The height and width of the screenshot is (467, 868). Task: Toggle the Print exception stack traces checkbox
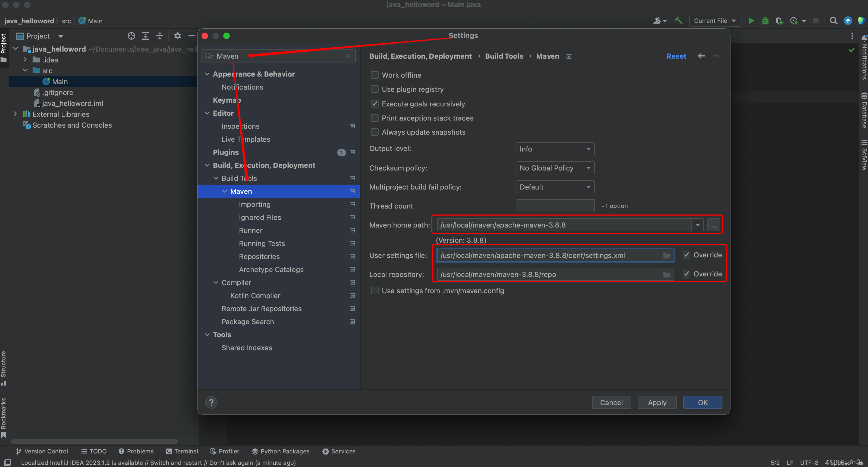(x=375, y=118)
